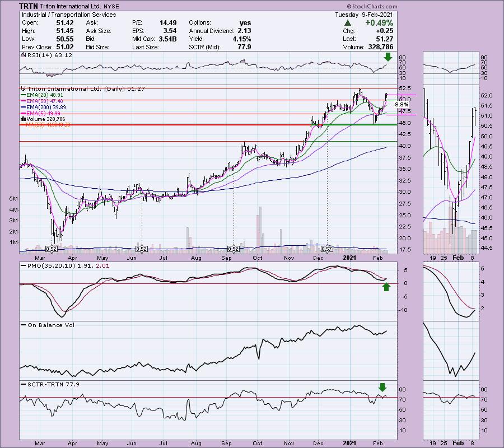Click the TRTN ticker symbol in header

(x=29, y=6)
